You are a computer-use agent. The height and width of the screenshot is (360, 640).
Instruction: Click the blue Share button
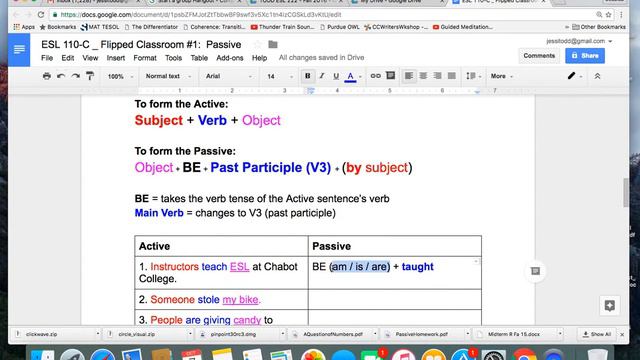pyautogui.click(x=585, y=56)
